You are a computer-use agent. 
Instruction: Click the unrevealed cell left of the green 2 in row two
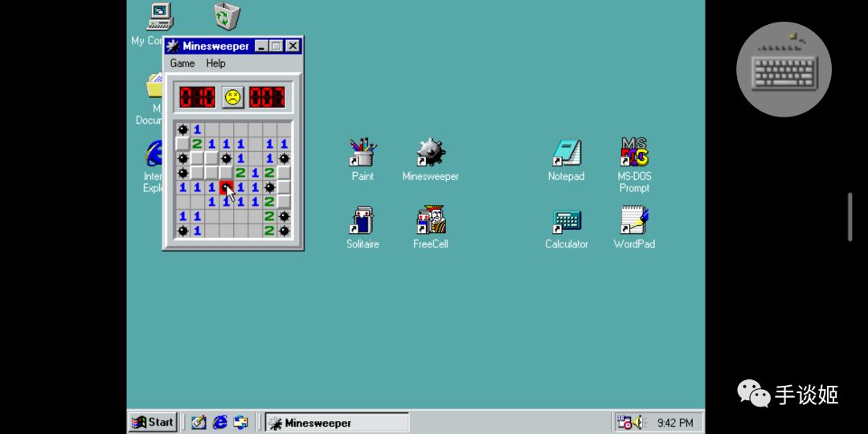tap(182, 145)
